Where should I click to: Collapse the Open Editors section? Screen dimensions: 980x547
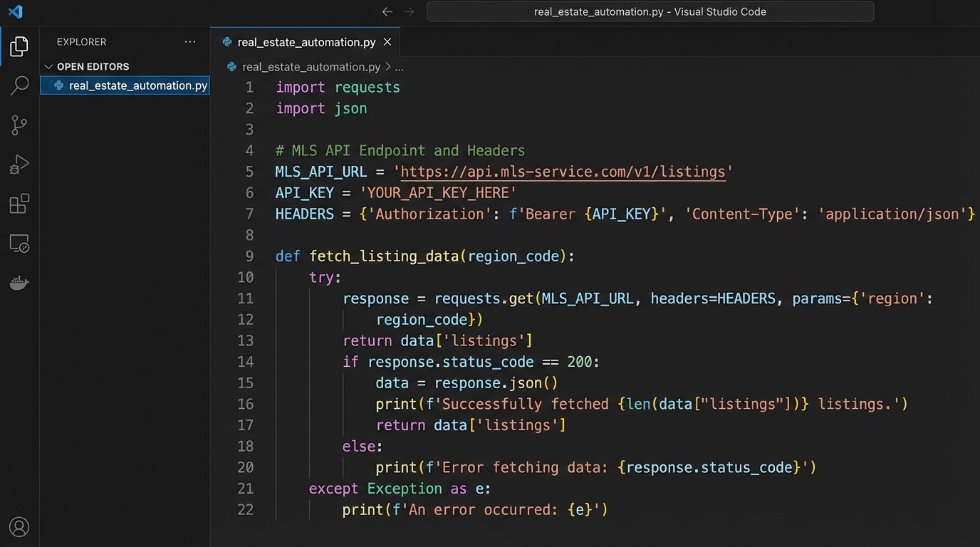click(48, 67)
